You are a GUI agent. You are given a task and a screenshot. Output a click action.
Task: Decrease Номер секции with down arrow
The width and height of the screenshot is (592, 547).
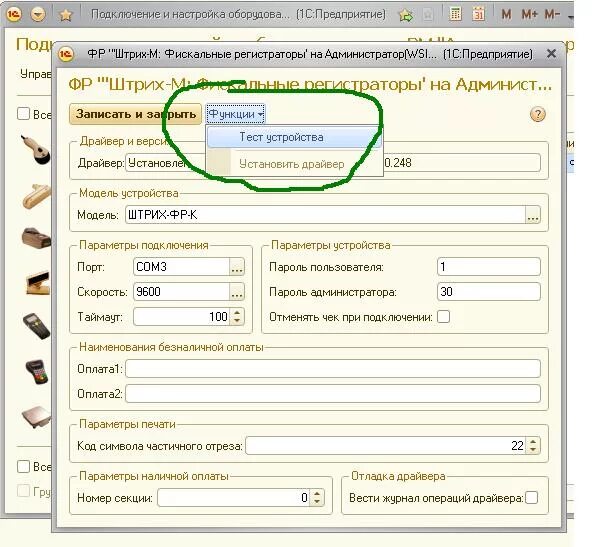tap(317, 502)
